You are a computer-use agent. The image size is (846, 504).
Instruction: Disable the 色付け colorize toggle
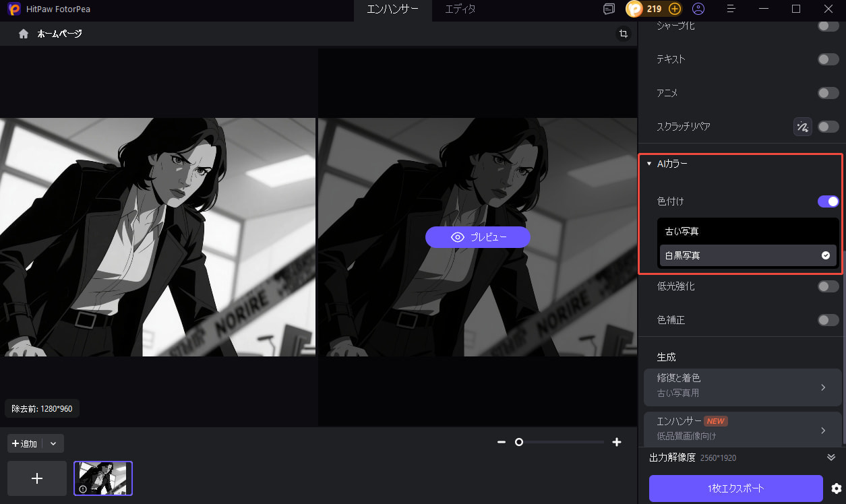coord(828,201)
